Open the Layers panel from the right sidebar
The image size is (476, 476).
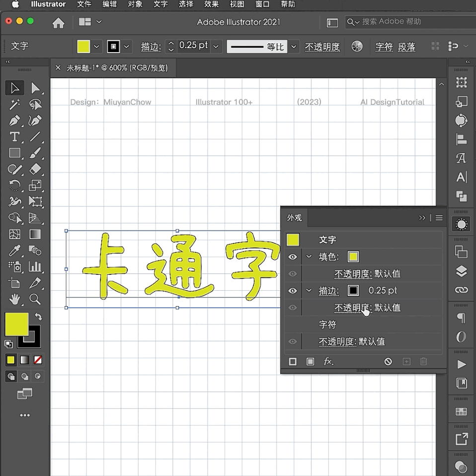coord(461,271)
